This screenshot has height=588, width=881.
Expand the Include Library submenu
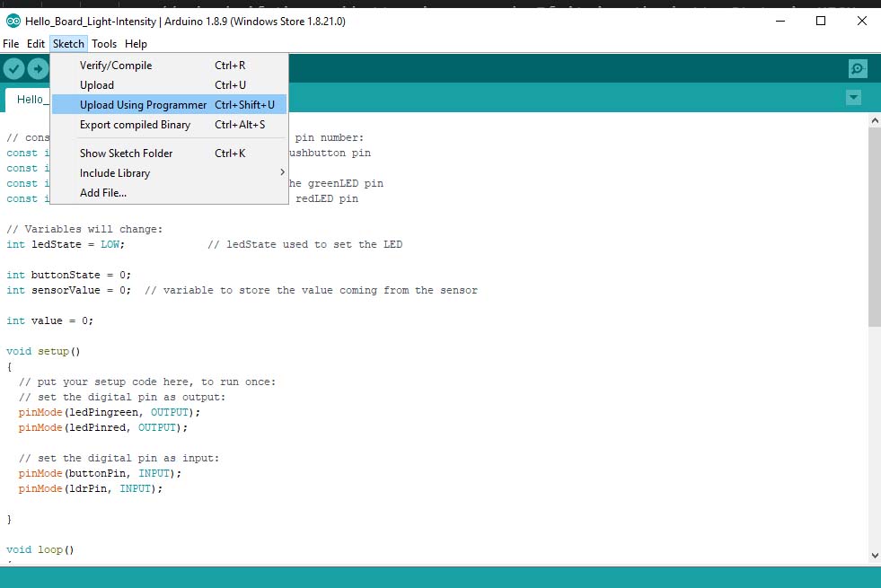[169, 173]
